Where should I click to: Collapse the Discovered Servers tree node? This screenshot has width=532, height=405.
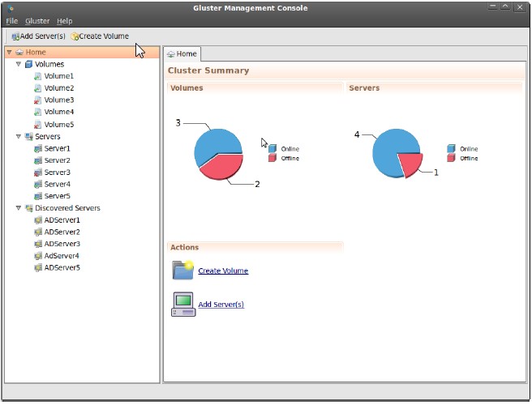19,208
